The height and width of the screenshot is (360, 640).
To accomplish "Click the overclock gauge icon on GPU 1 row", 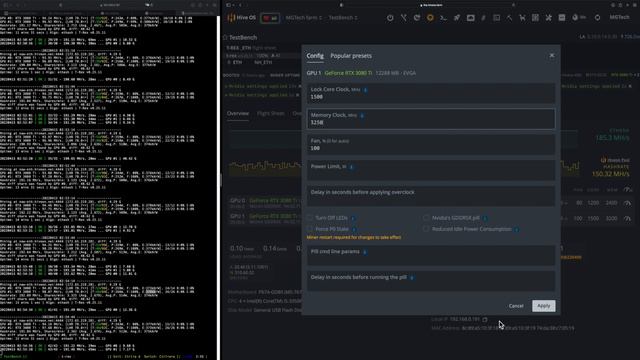I will (627, 218).
